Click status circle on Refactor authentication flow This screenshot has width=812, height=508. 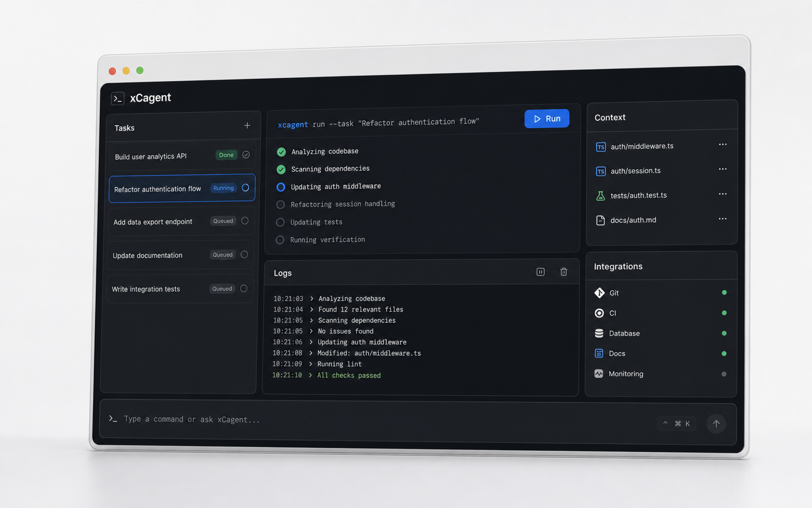tap(246, 187)
